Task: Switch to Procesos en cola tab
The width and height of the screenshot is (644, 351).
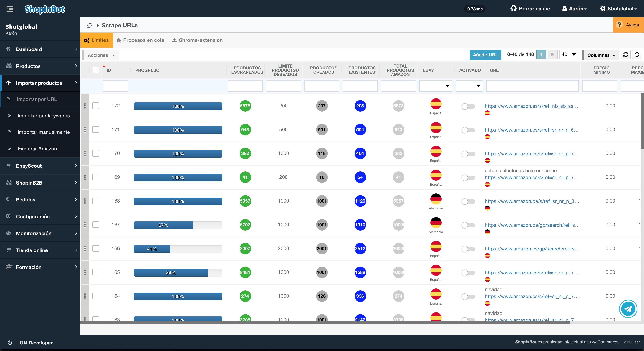Action: [x=140, y=40]
